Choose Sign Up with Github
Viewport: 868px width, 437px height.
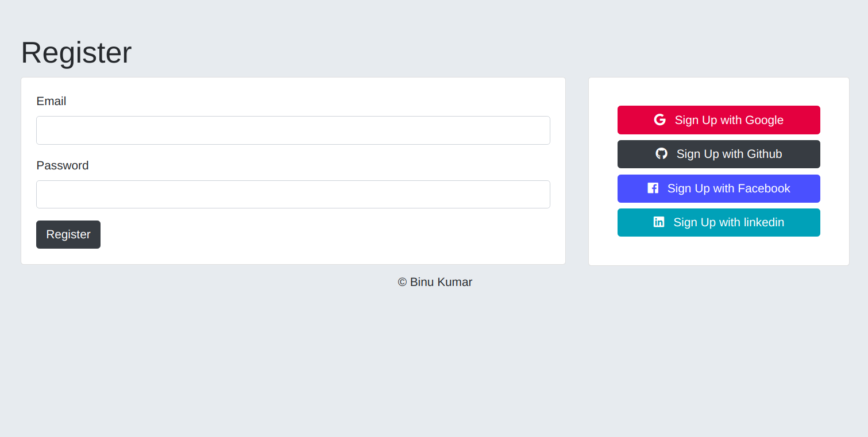(729, 154)
